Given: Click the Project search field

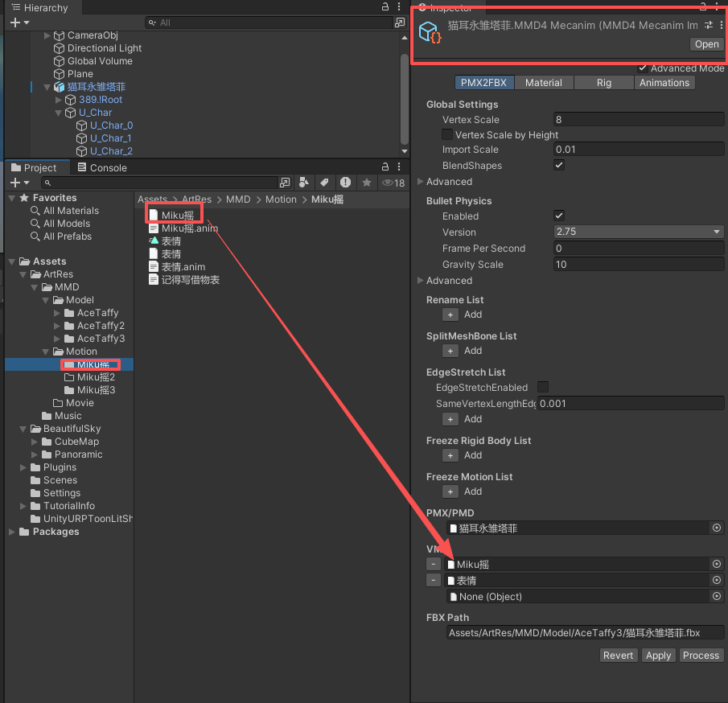Looking at the screenshot, I should click(x=160, y=183).
